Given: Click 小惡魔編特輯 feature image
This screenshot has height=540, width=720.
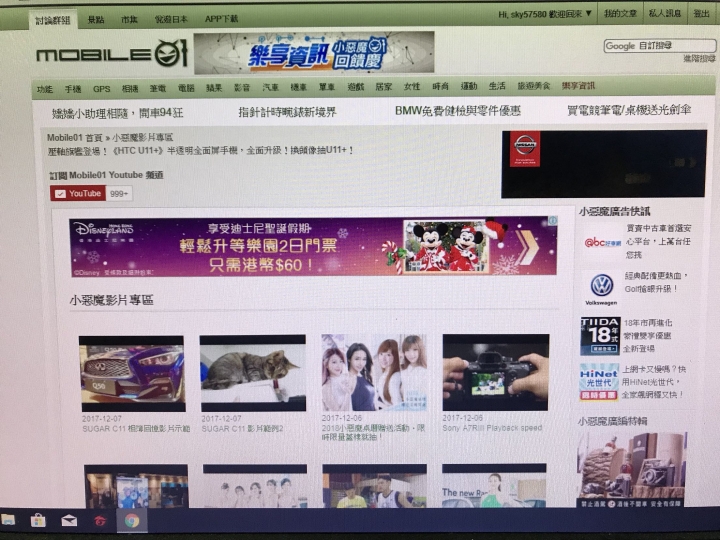Looking at the screenshot, I should click(632, 470).
